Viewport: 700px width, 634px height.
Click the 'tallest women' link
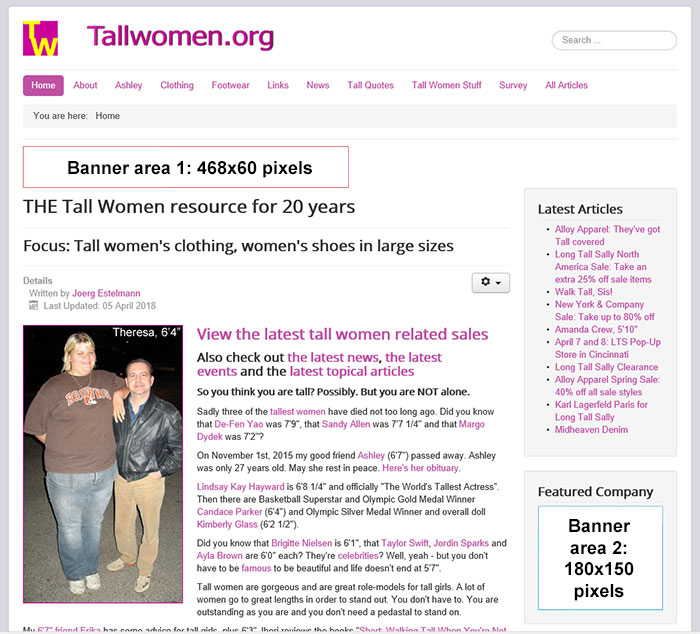(x=298, y=412)
